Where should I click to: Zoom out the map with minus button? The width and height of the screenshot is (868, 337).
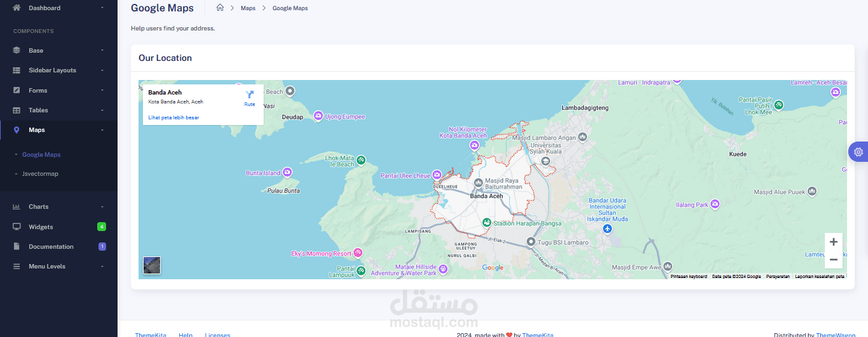[x=834, y=260]
